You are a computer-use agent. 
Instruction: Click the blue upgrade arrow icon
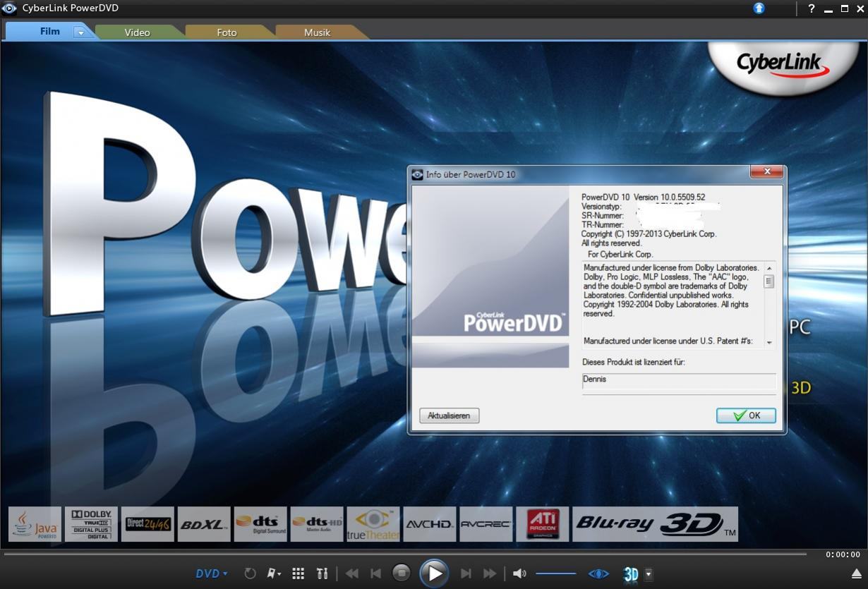tap(759, 8)
